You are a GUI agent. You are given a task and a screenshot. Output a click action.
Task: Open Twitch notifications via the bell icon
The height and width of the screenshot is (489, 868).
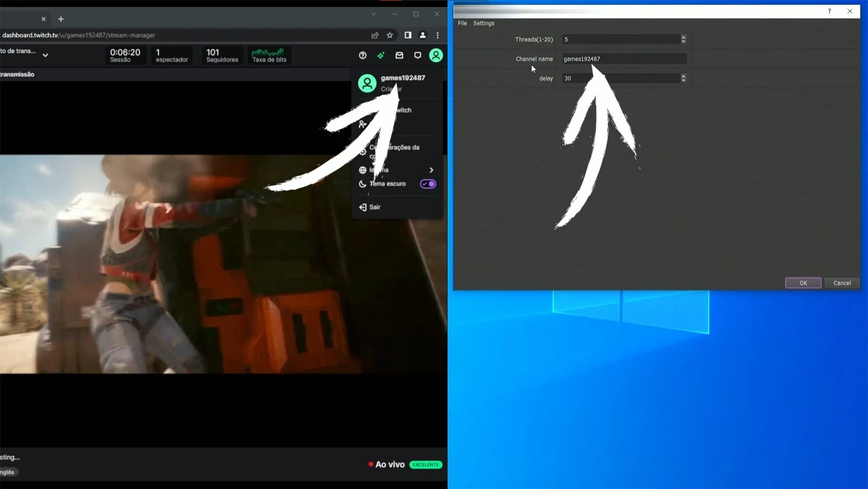point(418,55)
